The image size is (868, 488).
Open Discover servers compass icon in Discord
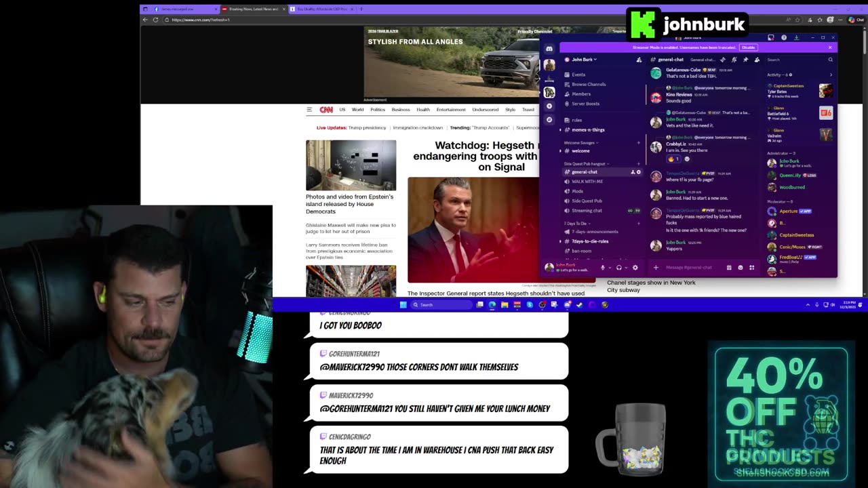[x=549, y=120]
